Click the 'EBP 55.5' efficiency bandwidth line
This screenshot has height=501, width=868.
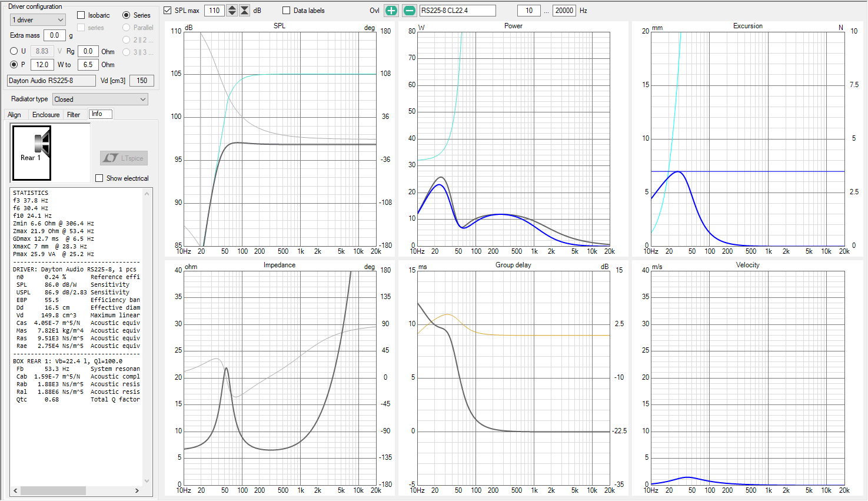coord(78,300)
